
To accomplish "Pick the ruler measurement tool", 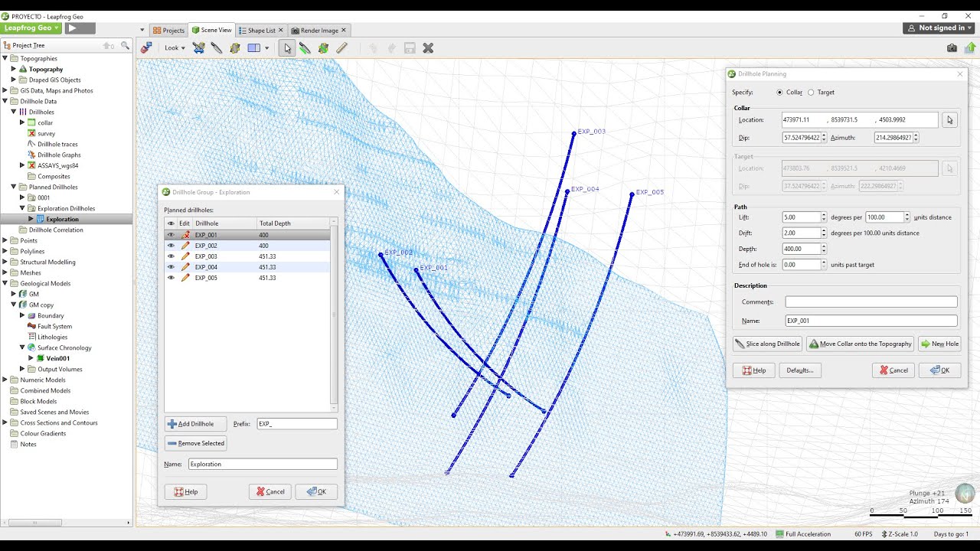I will 341,47.
